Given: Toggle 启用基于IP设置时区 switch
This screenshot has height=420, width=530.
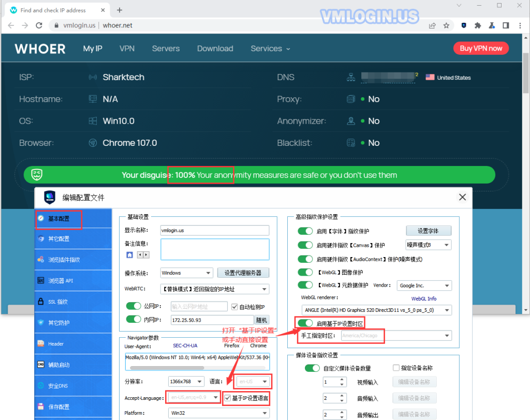Looking at the screenshot, I should [x=305, y=323].
